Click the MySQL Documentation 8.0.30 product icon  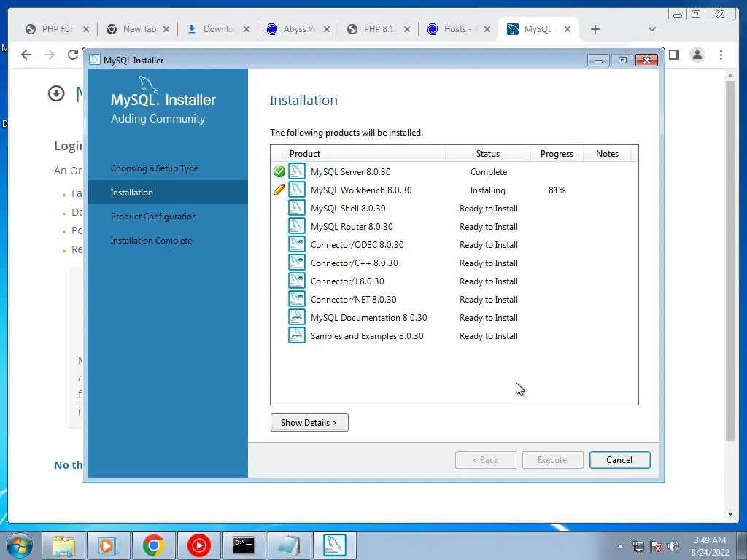pos(296,317)
